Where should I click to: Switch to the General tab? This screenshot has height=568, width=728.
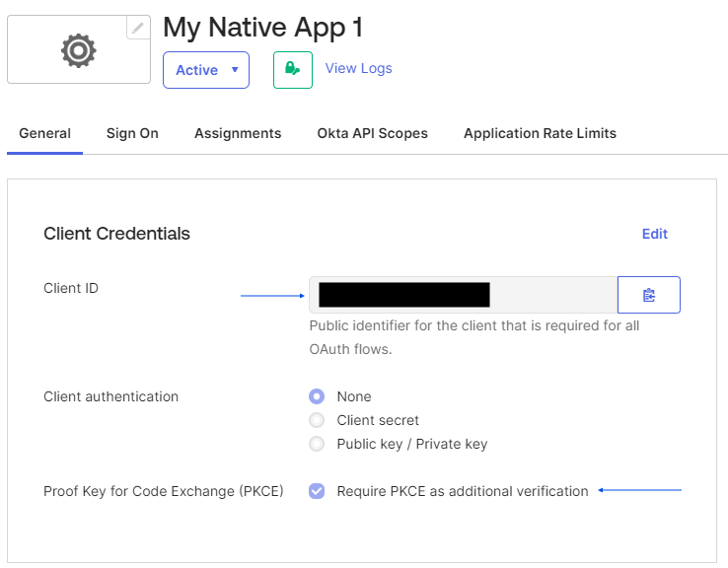pos(44,133)
